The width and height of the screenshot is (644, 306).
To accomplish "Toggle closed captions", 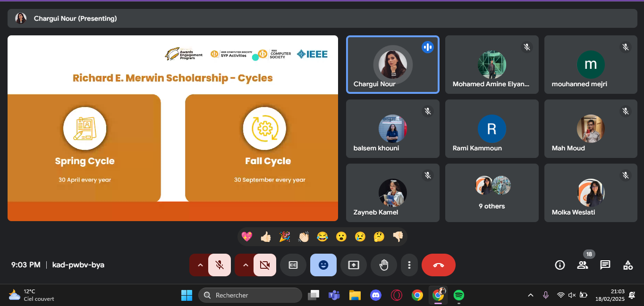I will [x=293, y=265].
